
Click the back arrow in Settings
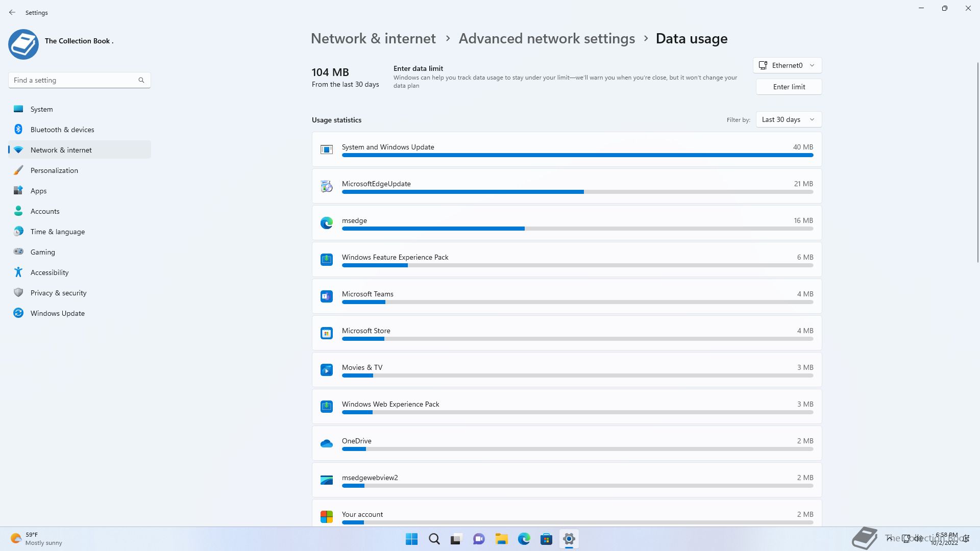(12, 12)
